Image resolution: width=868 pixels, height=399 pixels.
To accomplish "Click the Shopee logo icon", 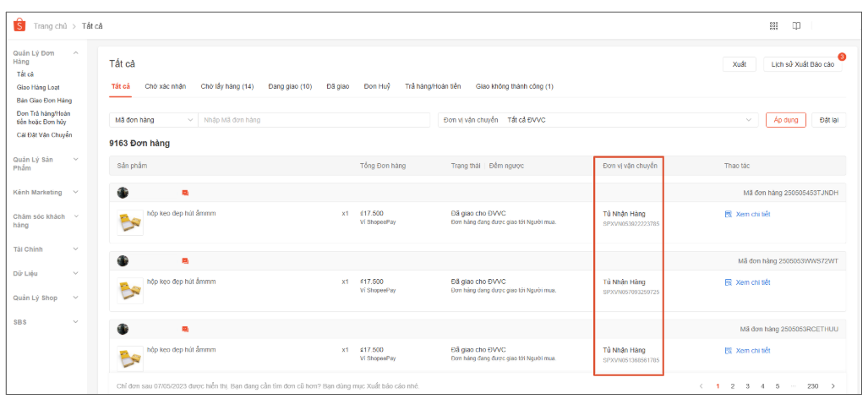I will coord(19,26).
